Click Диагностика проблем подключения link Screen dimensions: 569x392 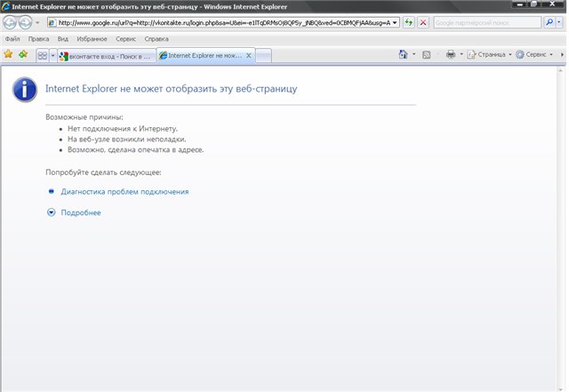point(124,192)
